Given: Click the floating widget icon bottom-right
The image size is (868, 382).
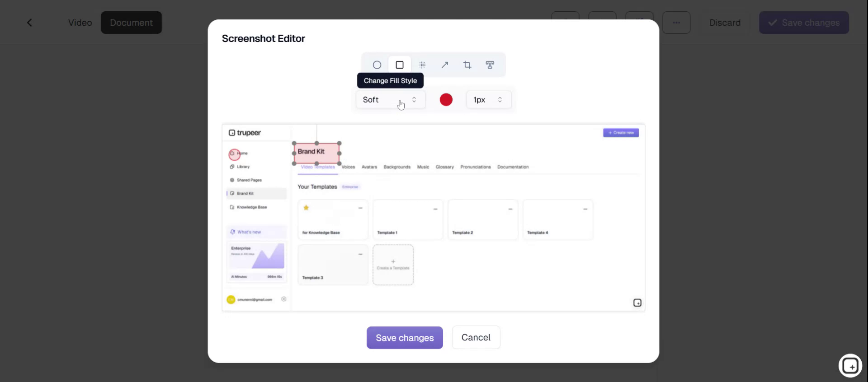Looking at the screenshot, I should [850, 366].
